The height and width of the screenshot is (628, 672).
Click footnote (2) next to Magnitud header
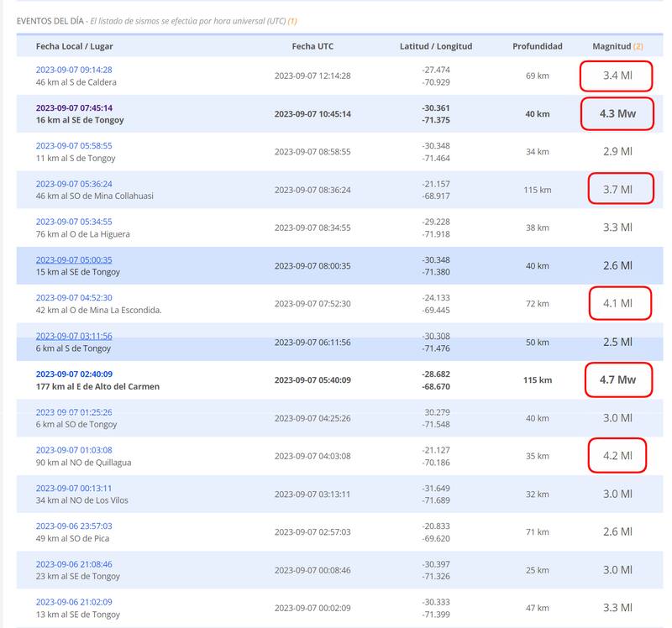638,46
